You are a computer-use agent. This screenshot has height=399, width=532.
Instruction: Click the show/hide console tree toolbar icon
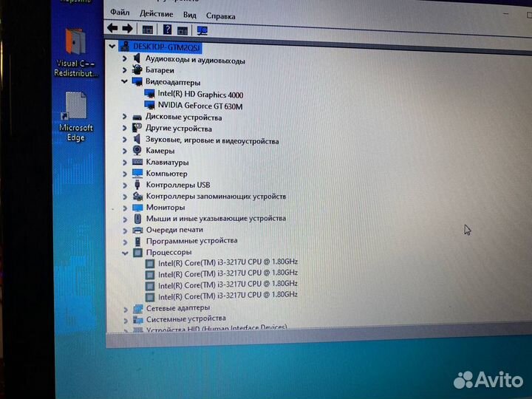(x=148, y=30)
